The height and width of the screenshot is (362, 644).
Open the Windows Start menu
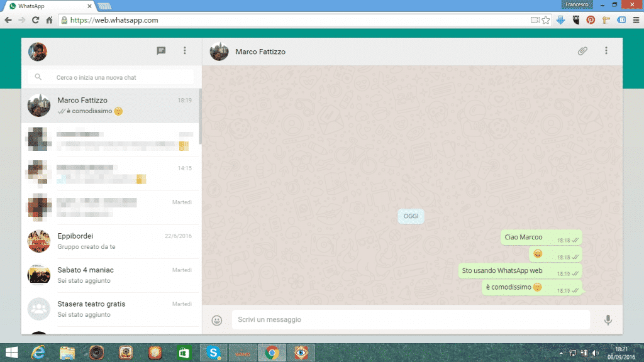[10, 352]
